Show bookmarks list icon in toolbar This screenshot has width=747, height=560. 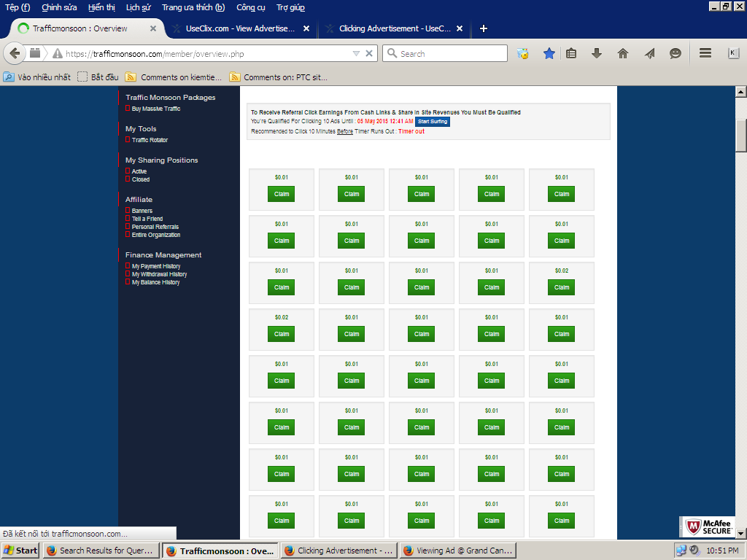(571, 53)
